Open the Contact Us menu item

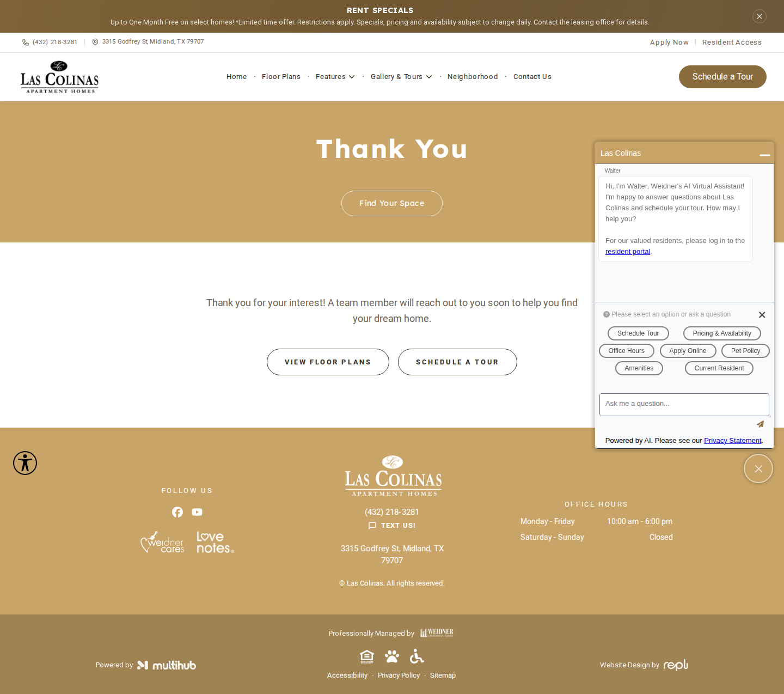pyautogui.click(x=532, y=77)
